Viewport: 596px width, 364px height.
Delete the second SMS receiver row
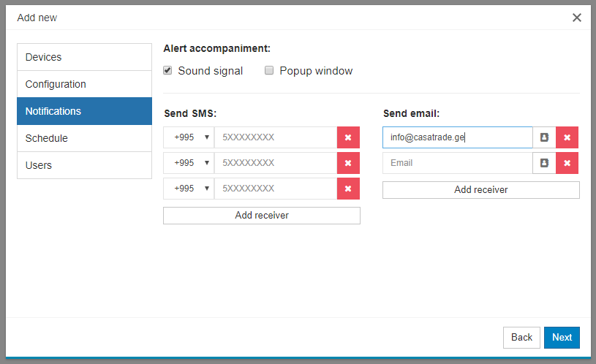point(348,163)
